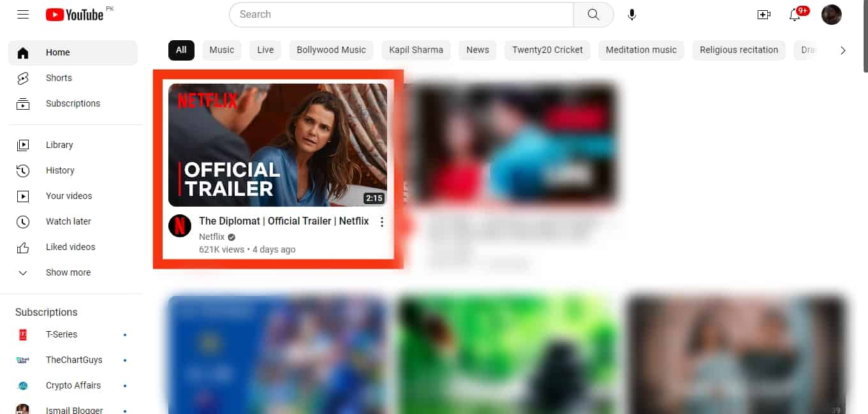Open Home in the sidebar
The width and height of the screenshot is (868, 414).
click(73, 53)
